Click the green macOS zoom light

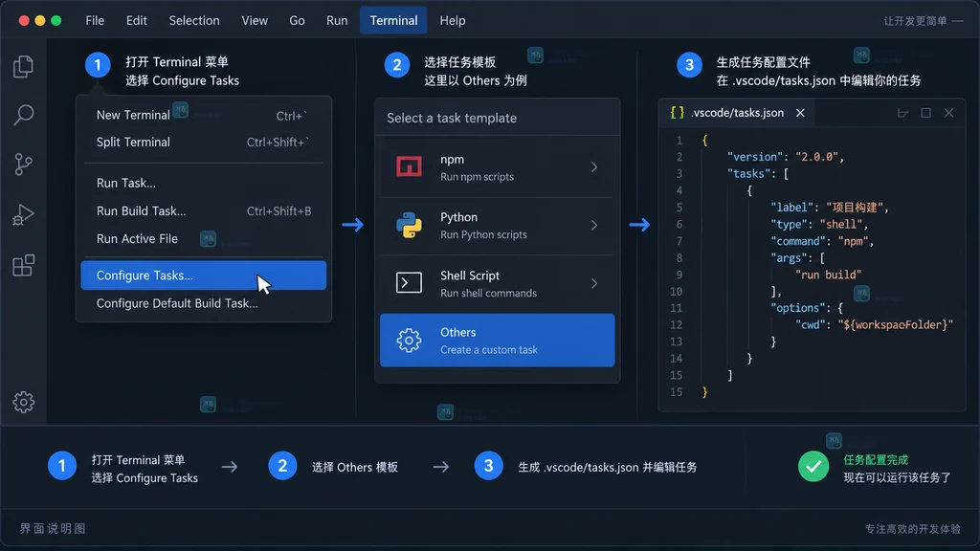click(56, 21)
